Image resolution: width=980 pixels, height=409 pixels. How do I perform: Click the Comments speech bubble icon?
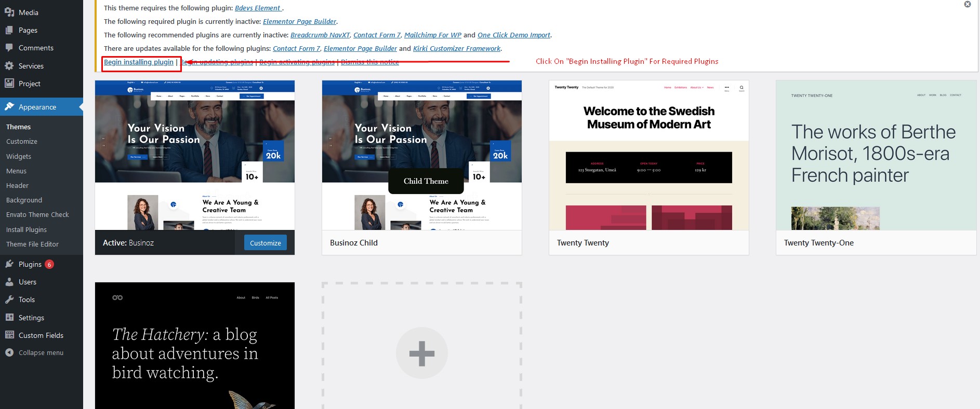pyautogui.click(x=9, y=48)
